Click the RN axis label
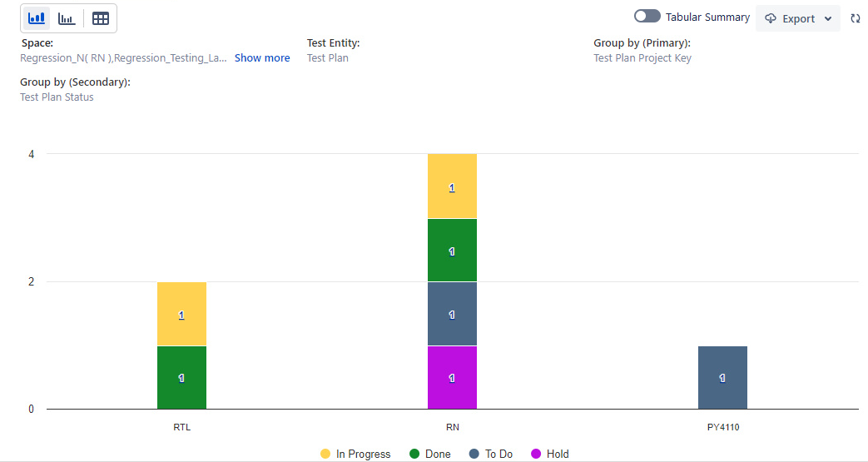Image resolution: width=868 pixels, height=462 pixels. click(x=452, y=427)
